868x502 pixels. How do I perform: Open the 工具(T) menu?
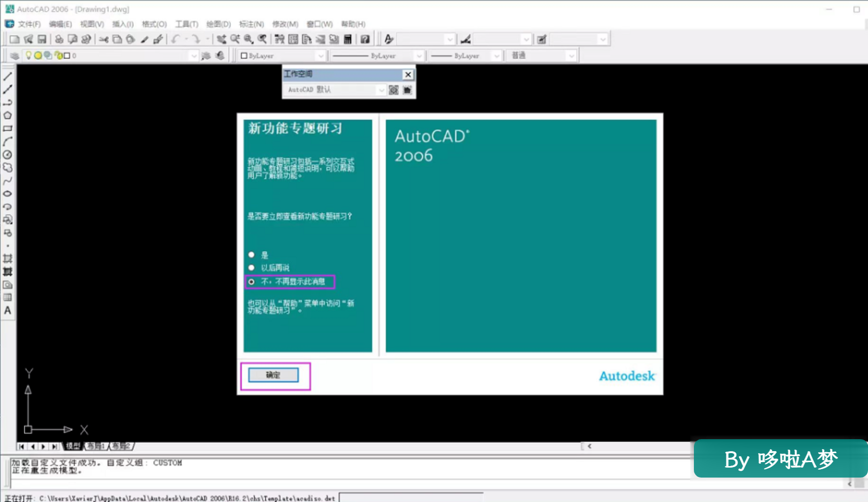pyautogui.click(x=187, y=24)
